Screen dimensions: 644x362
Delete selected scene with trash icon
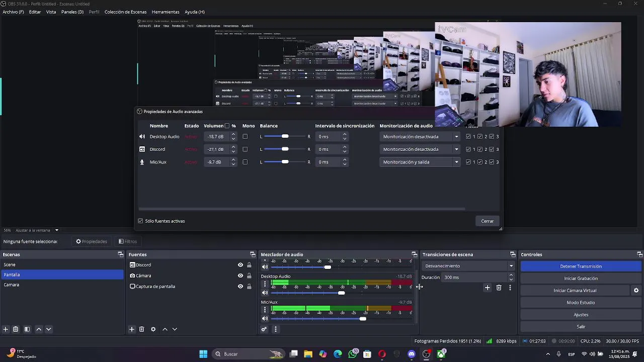[16, 329]
